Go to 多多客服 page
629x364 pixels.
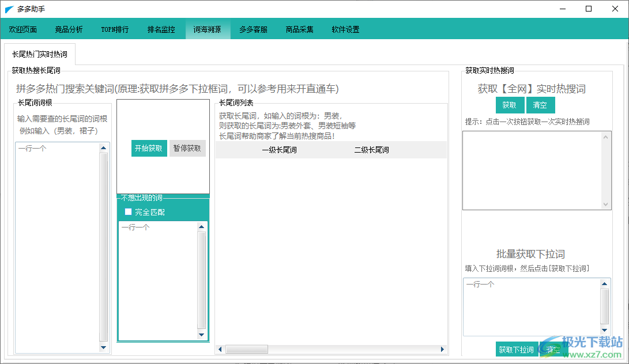(253, 29)
